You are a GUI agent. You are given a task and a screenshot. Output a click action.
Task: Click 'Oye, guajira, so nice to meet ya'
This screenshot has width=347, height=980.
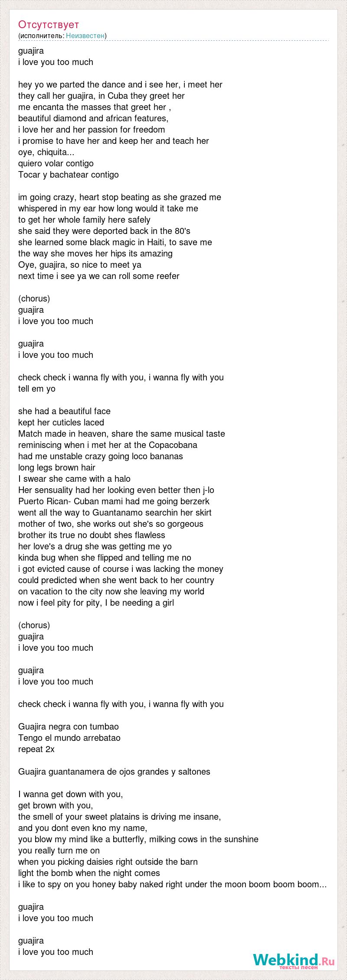80,265
